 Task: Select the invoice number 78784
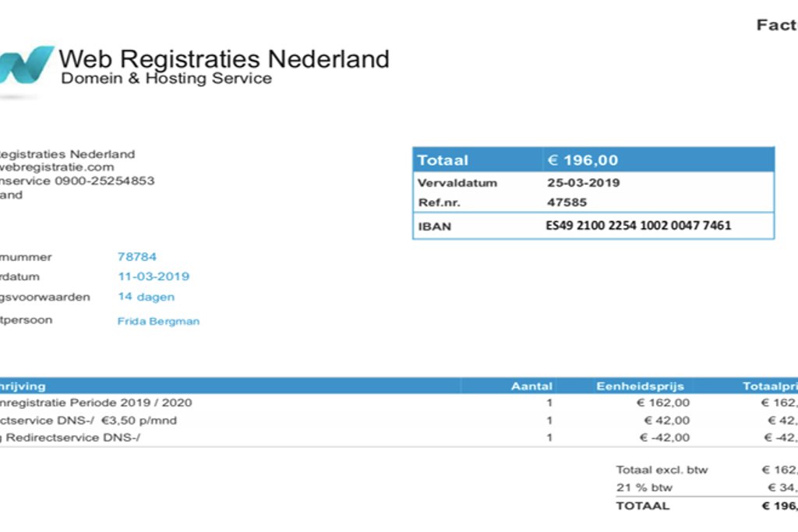[x=136, y=256]
